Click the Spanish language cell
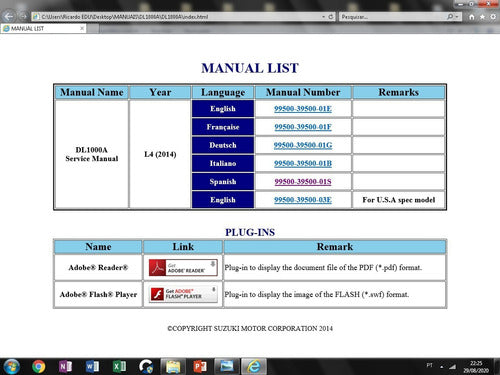 click(x=223, y=182)
